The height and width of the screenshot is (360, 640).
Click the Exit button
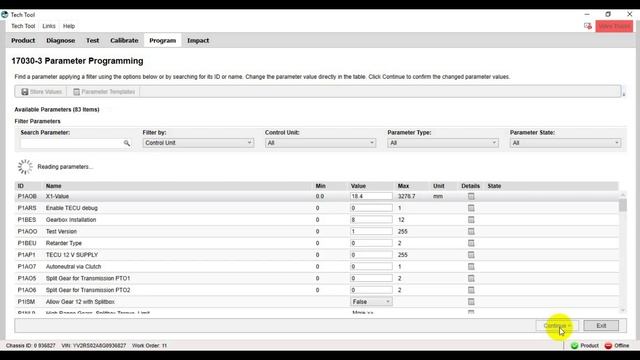pos(601,325)
